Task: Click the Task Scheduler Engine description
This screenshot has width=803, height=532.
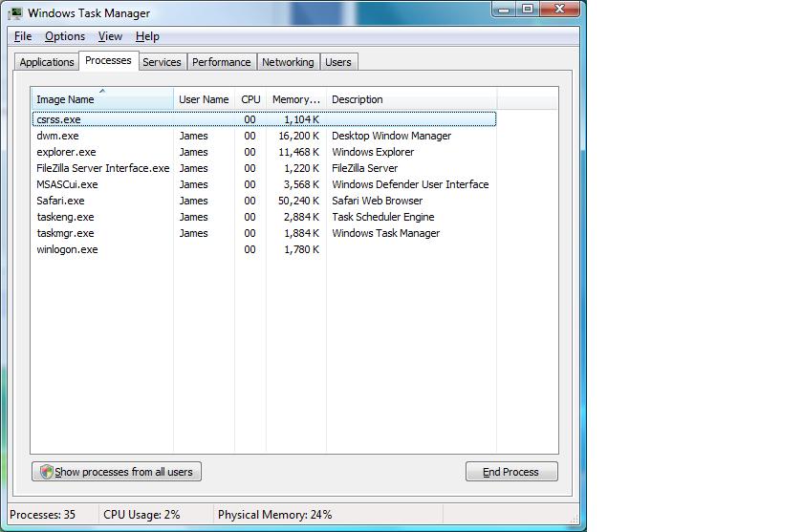Action: (383, 217)
